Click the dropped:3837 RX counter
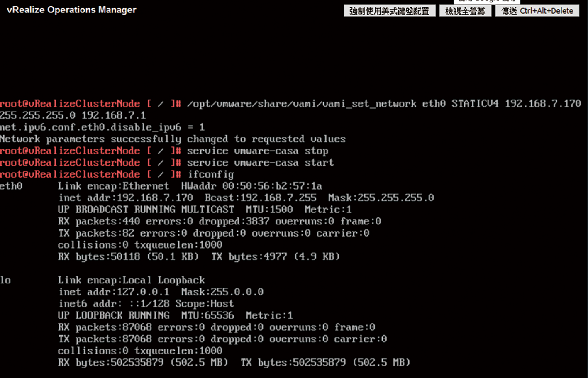The width and height of the screenshot is (588, 378). (x=234, y=222)
